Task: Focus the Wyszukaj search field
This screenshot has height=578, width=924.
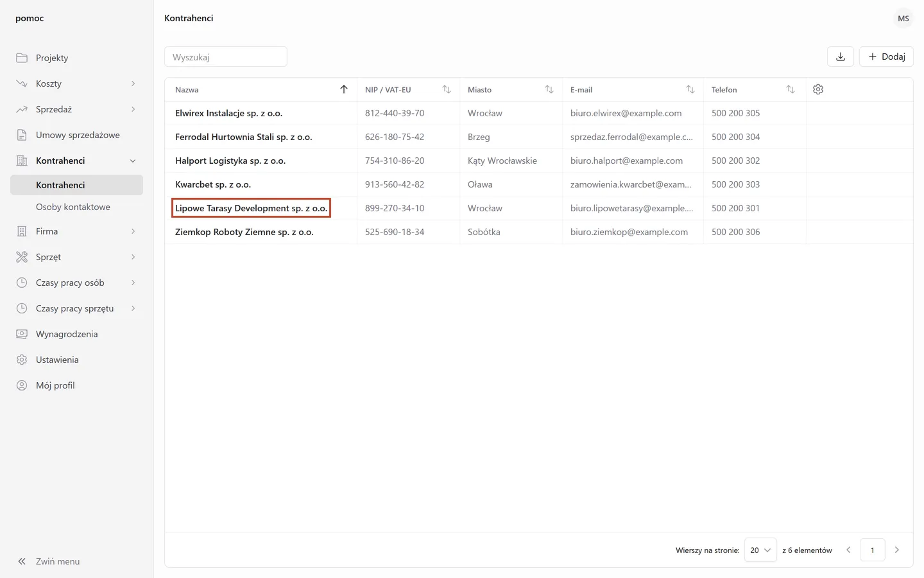Action: pyautogui.click(x=226, y=57)
